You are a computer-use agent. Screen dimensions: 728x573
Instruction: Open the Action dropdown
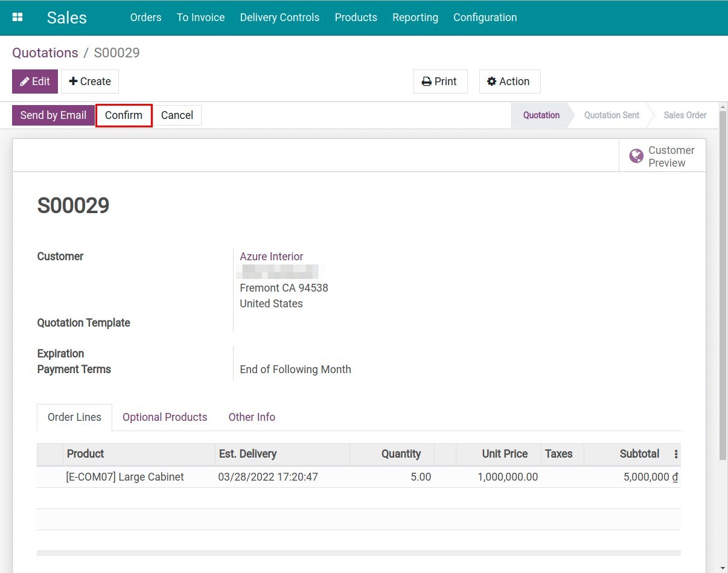pos(509,82)
